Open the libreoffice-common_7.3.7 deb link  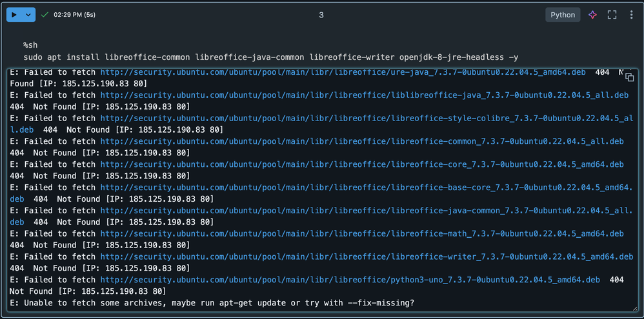click(x=361, y=142)
